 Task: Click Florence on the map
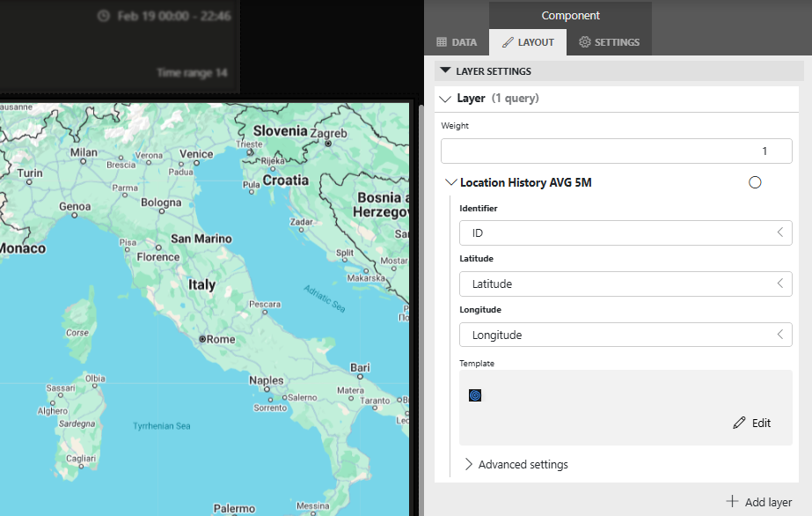[158, 257]
